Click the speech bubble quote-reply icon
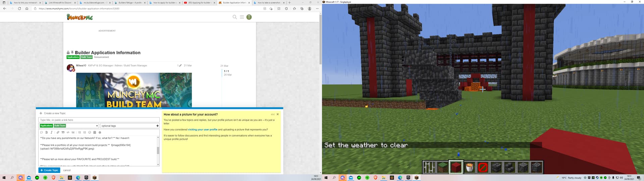644x181 pixels. pos(42,132)
